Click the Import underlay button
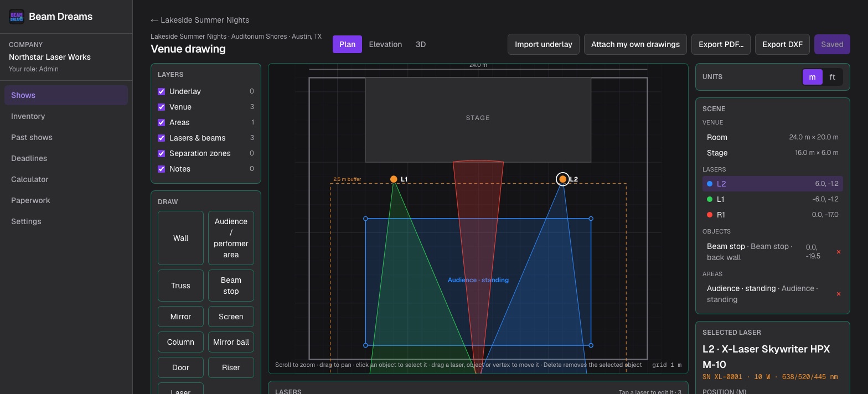868x394 pixels. pyautogui.click(x=544, y=44)
